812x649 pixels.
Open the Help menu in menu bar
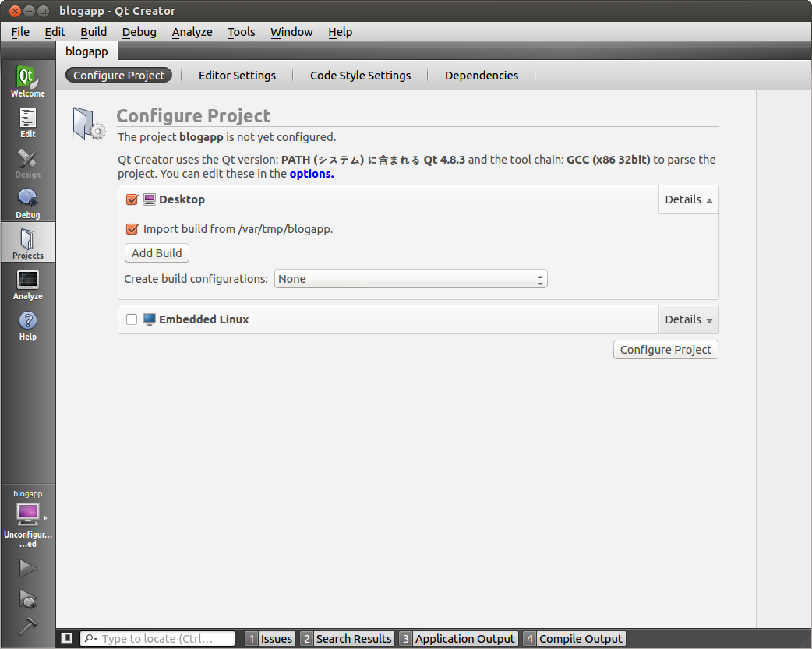[x=341, y=32]
